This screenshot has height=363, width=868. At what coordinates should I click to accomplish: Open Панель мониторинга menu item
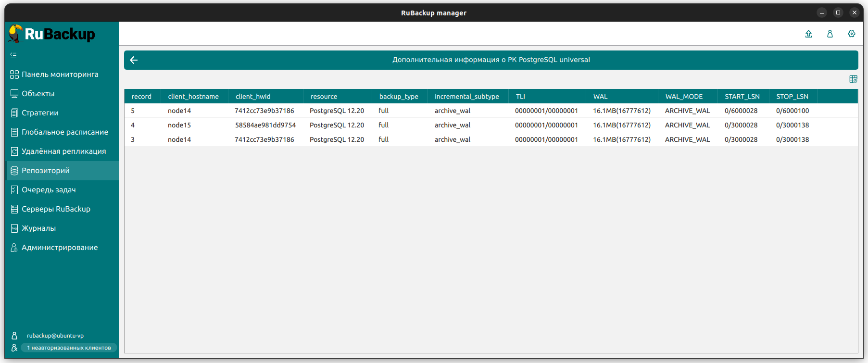[60, 75]
